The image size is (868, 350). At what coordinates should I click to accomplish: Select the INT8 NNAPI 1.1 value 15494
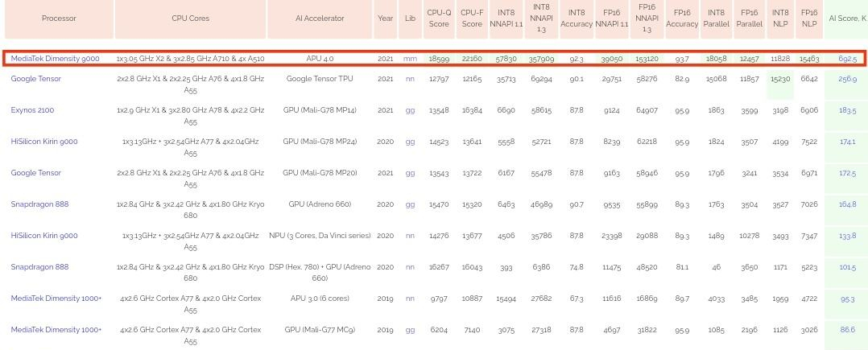[506, 299]
